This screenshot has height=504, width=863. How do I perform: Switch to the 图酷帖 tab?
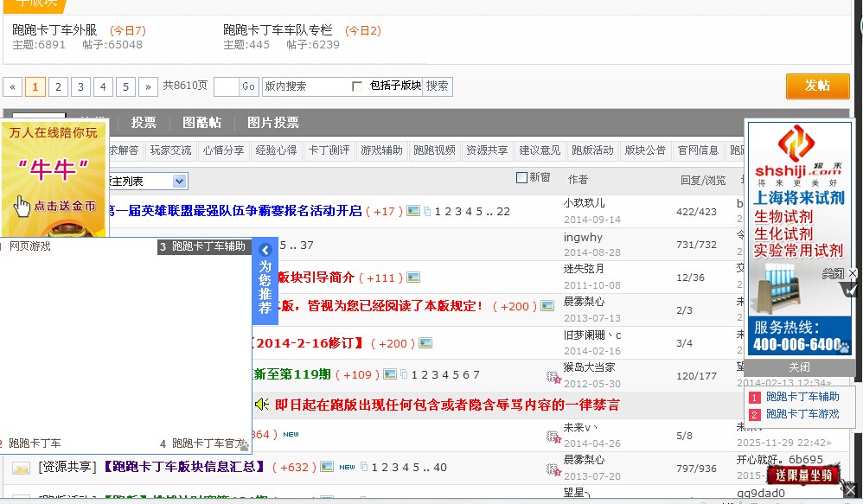pos(202,122)
